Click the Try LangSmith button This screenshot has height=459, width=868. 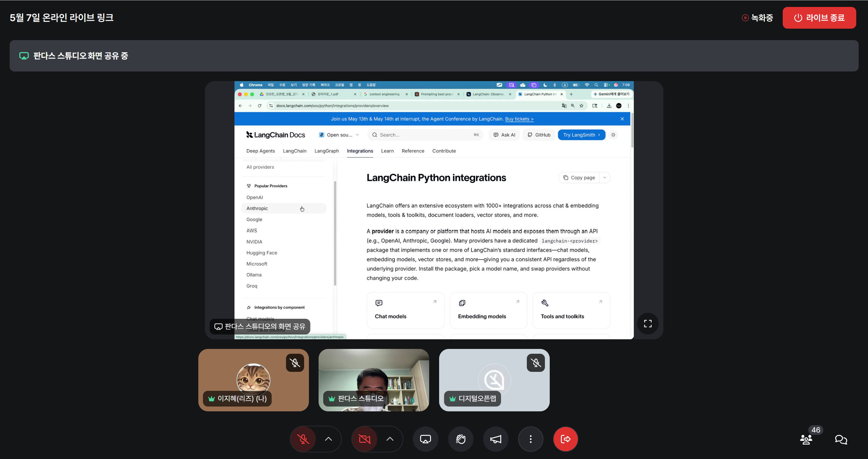pyautogui.click(x=582, y=135)
